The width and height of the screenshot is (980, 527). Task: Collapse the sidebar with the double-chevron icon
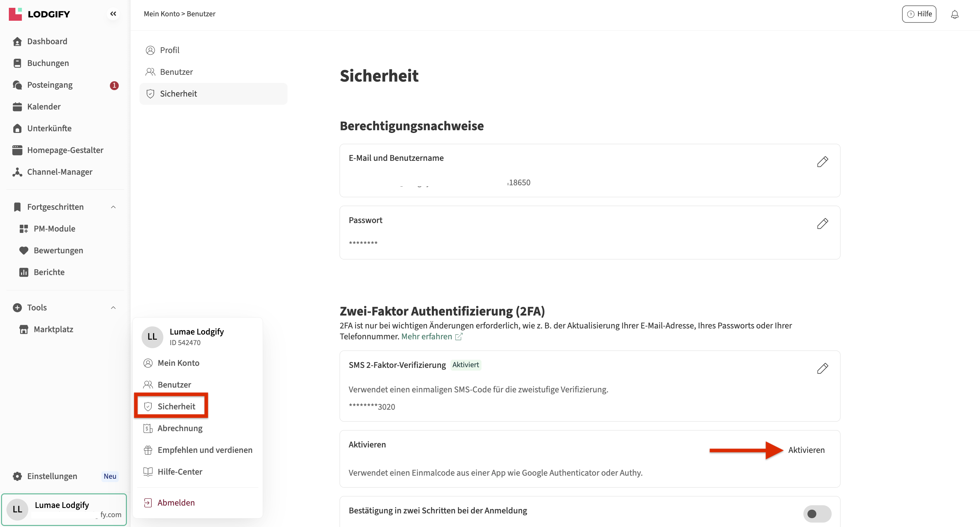pos(113,14)
